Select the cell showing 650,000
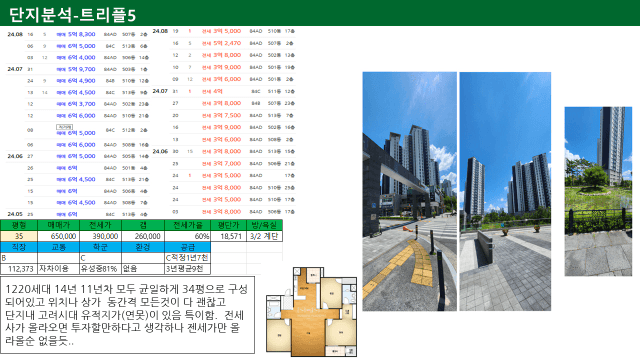Screen dimensions: 640x360 click(x=59, y=236)
